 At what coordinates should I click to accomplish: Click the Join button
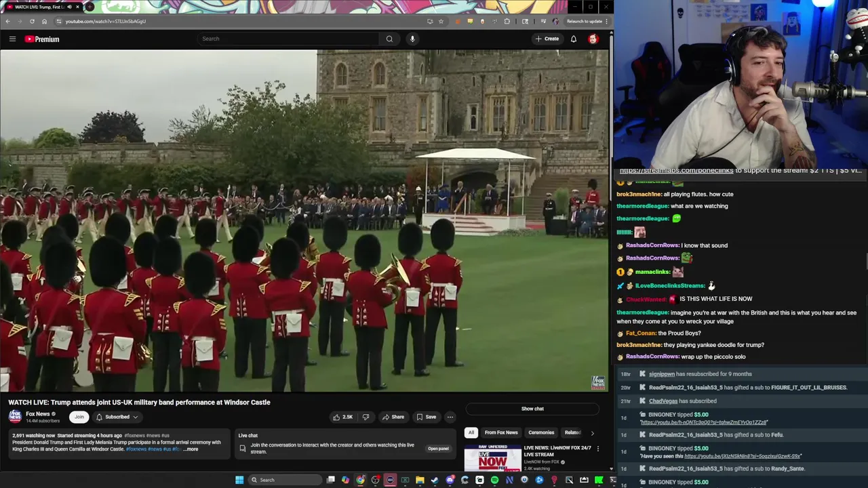[79, 417]
